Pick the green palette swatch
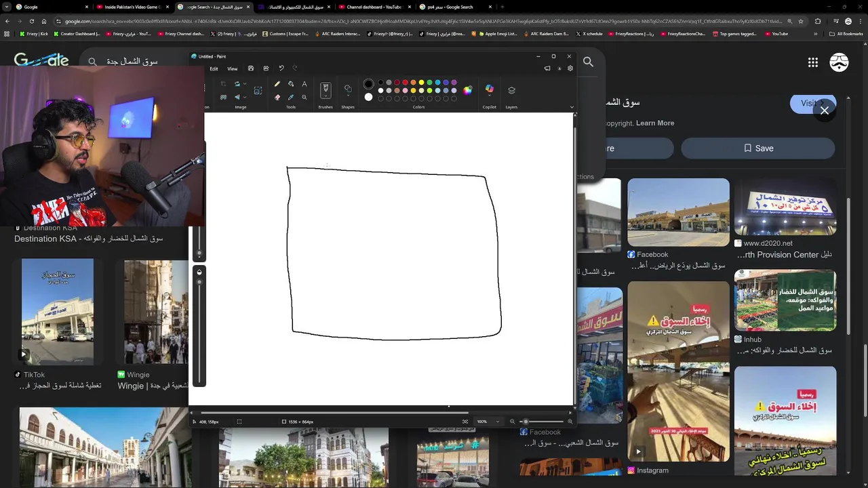This screenshot has height=488, width=868. pyautogui.click(x=429, y=83)
